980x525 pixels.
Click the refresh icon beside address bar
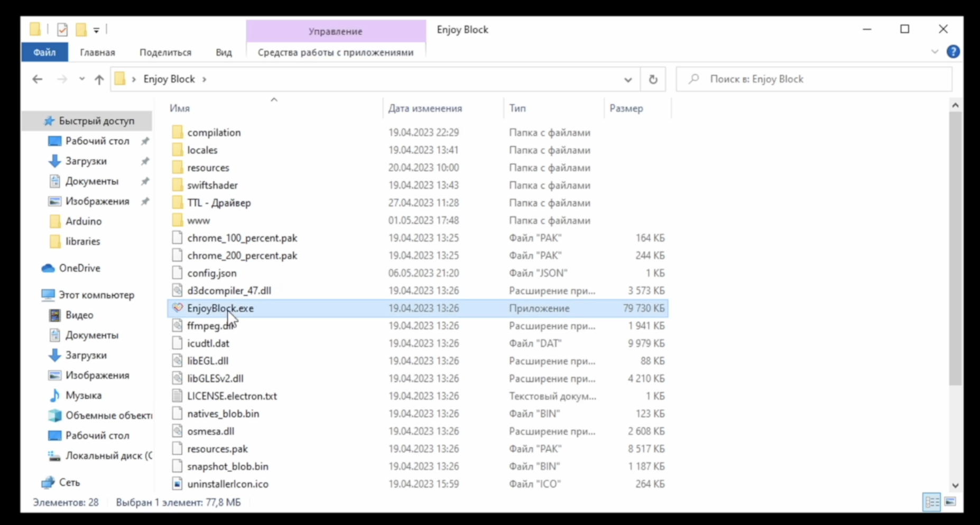point(653,79)
